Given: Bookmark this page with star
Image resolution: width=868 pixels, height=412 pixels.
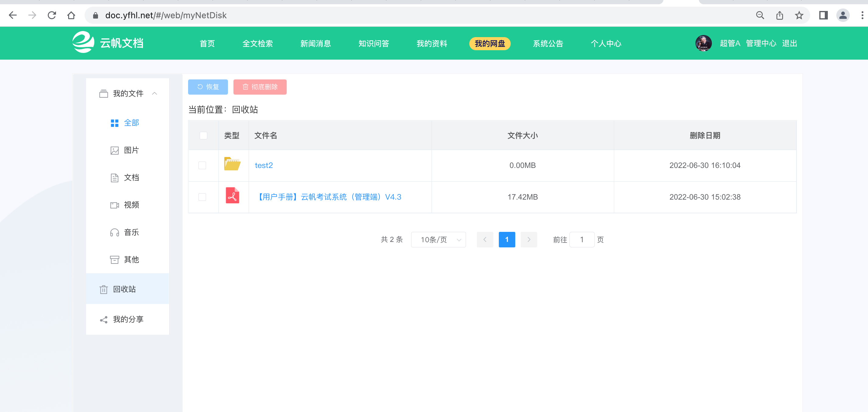Looking at the screenshot, I should click(799, 15).
